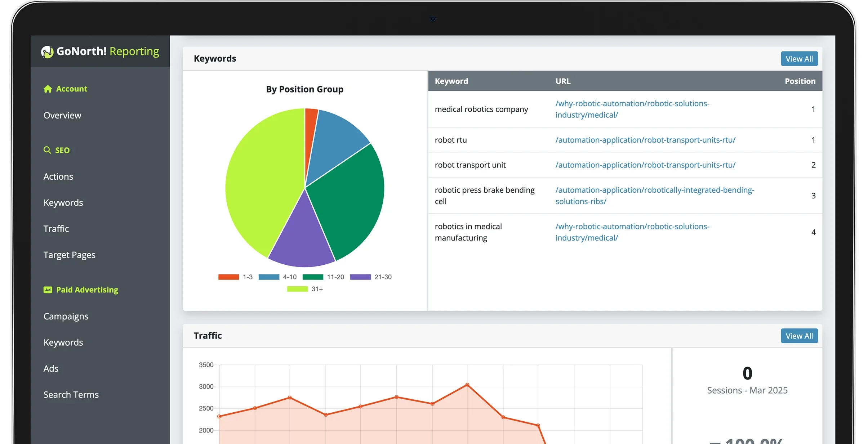This screenshot has height=444, width=868.
Task: Toggle the 4-10 blue legend swatch
Action: click(269, 277)
